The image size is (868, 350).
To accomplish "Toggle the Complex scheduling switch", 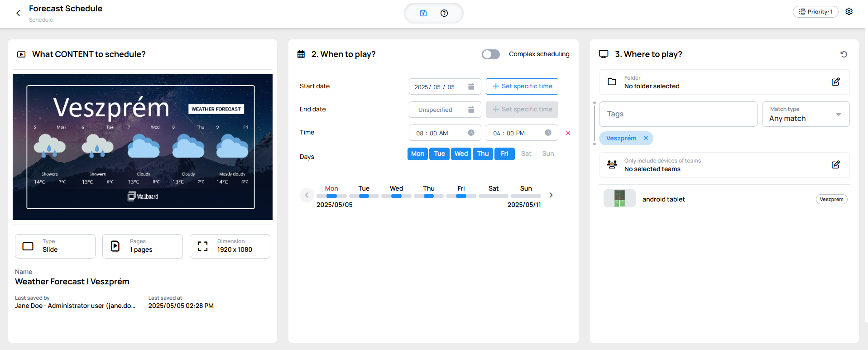I will point(491,54).
